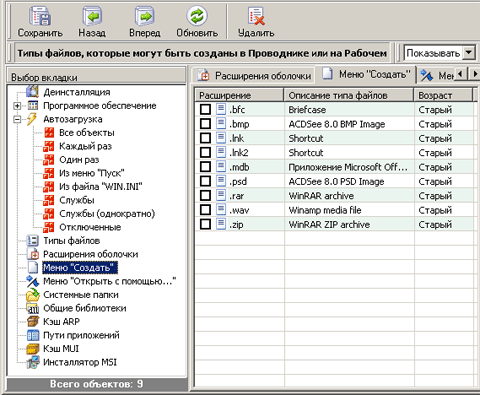The image size is (480, 395).
Task: Click the Отключенные red icon
Action: click(49, 227)
